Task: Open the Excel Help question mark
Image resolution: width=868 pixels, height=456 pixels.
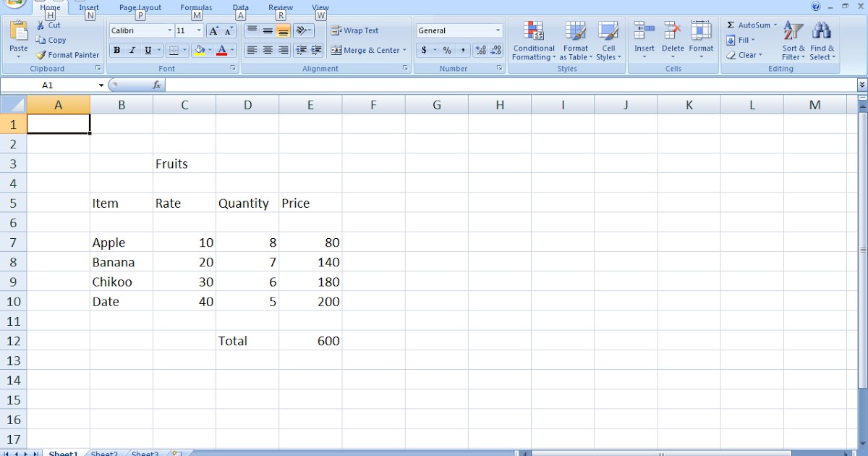Action: pos(816,6)
